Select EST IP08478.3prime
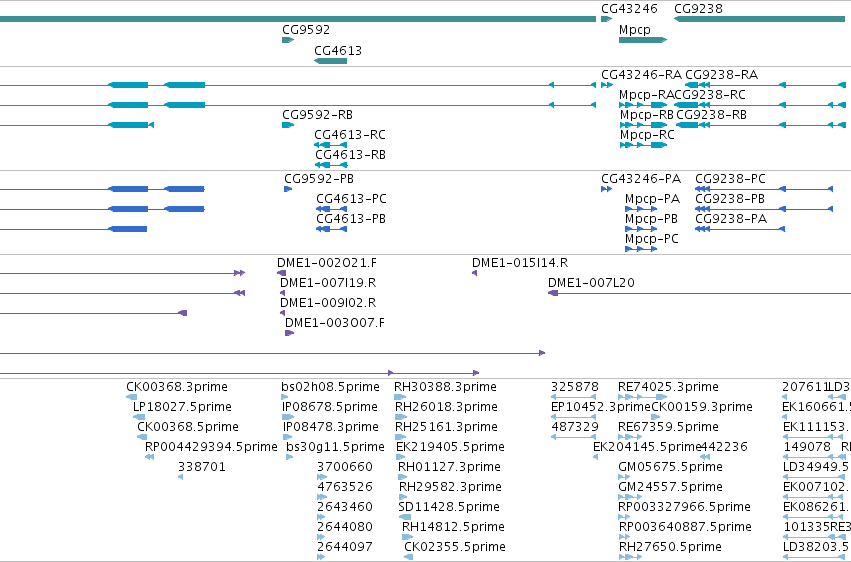 [x=331, y=427]
